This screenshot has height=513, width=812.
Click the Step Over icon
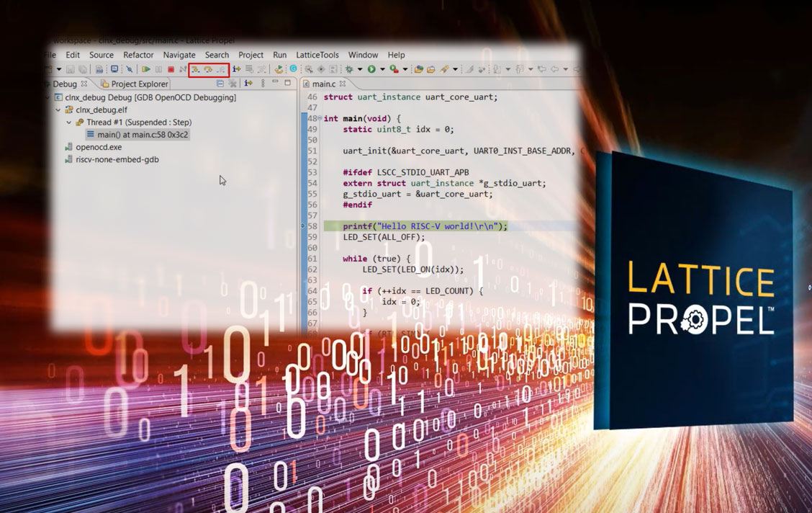pyautogui.click(x=208, y=69)
